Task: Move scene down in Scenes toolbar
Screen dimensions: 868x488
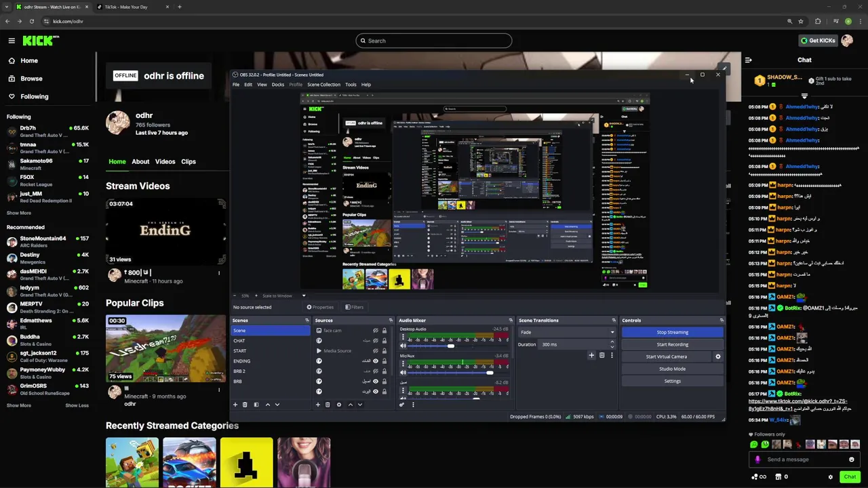Action: click(x=277, y=405)
